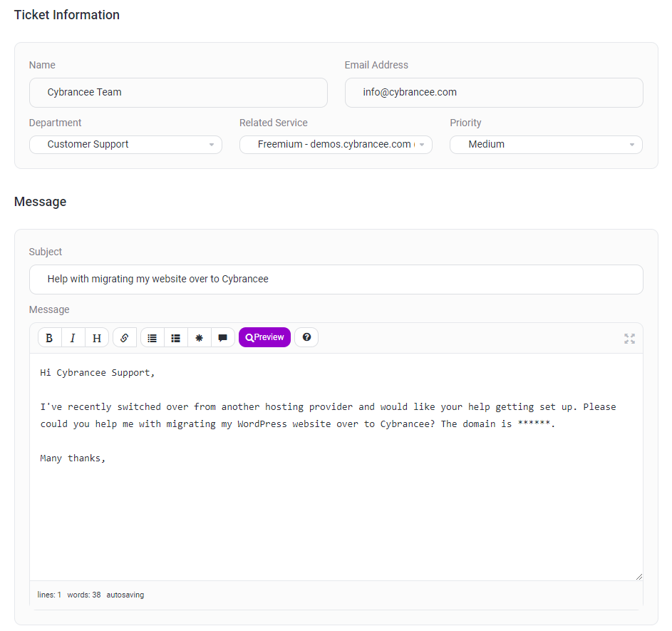Insert heading with the H icon
The height and width of the screenshot is (631, 672).
click(x=97, y=338)
